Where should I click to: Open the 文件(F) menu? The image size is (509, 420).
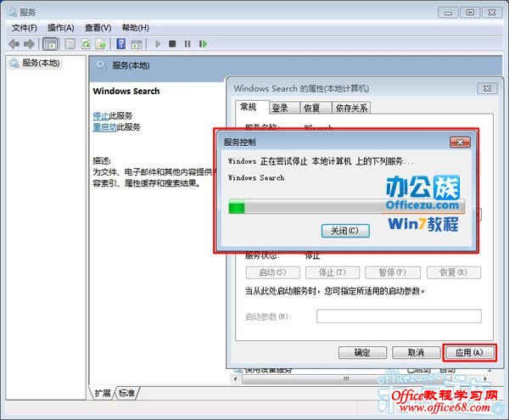click(x=25, y=28)
